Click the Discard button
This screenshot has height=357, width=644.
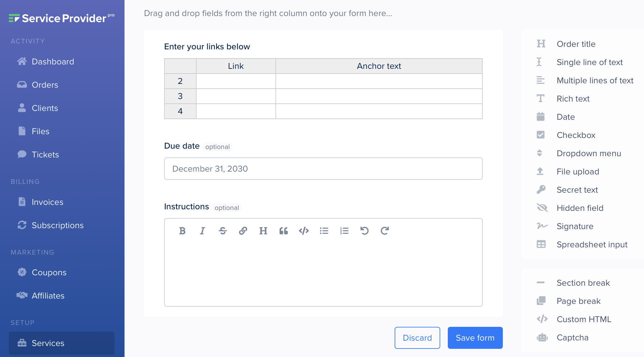pyautogui.click(x=417, y=338)
